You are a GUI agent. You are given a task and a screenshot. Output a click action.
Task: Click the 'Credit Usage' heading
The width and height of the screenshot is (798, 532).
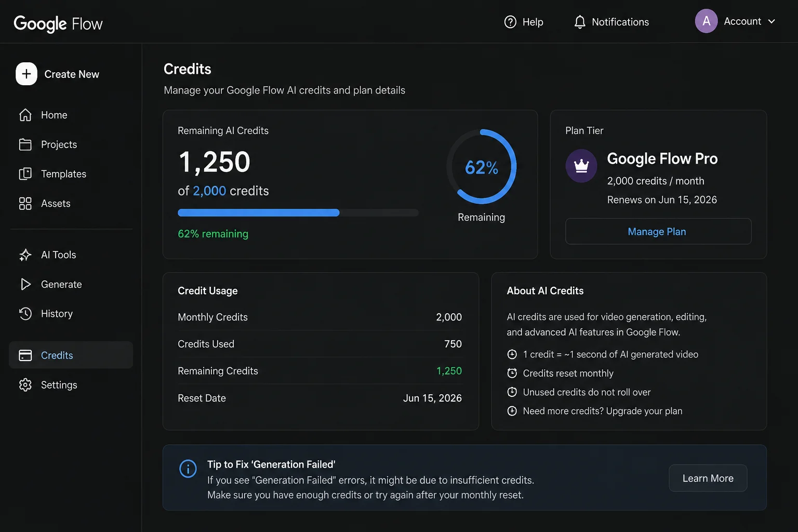tap(208, 291)
